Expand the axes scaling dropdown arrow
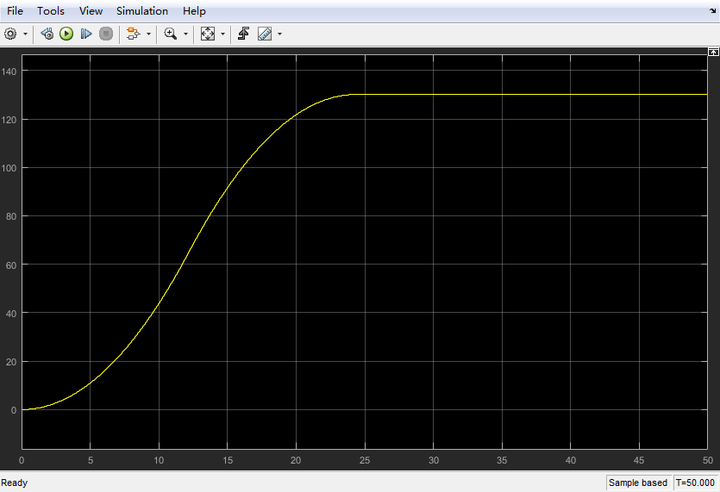The image size is (720, 492). pos(223,34)
